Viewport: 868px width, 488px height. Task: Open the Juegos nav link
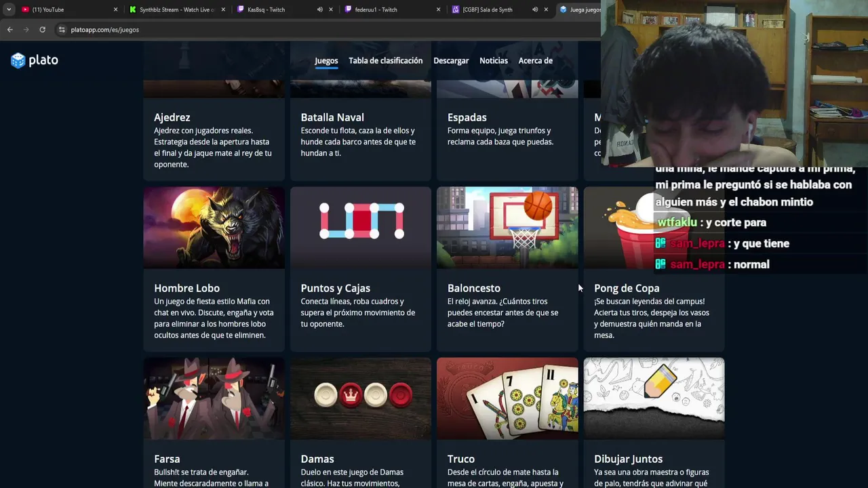(x=326, y=60)
